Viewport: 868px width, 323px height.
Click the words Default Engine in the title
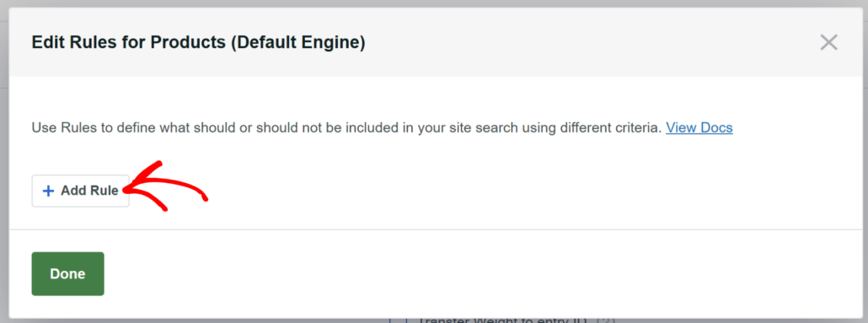[297, 43]
